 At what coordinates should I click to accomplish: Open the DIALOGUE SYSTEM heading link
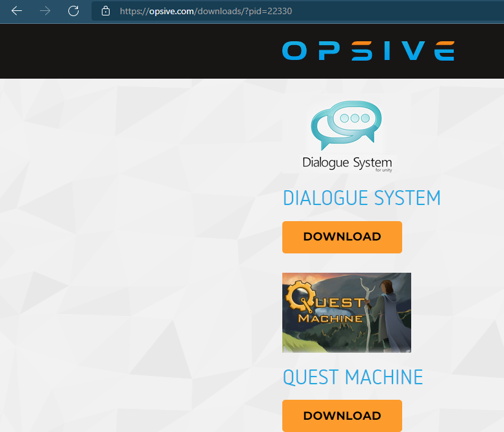[362, 197]
